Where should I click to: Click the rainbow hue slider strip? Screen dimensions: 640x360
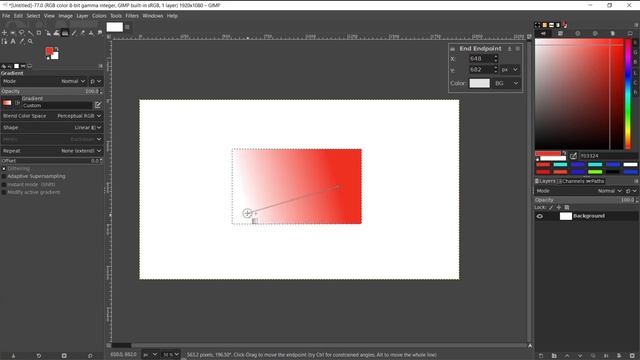(x=628, y=94)
